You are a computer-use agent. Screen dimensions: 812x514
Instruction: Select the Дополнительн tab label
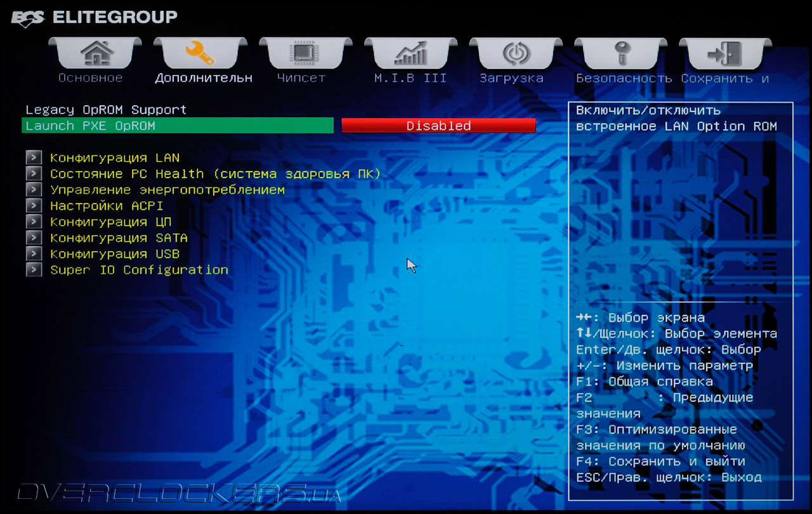click(x=204, y=78)
